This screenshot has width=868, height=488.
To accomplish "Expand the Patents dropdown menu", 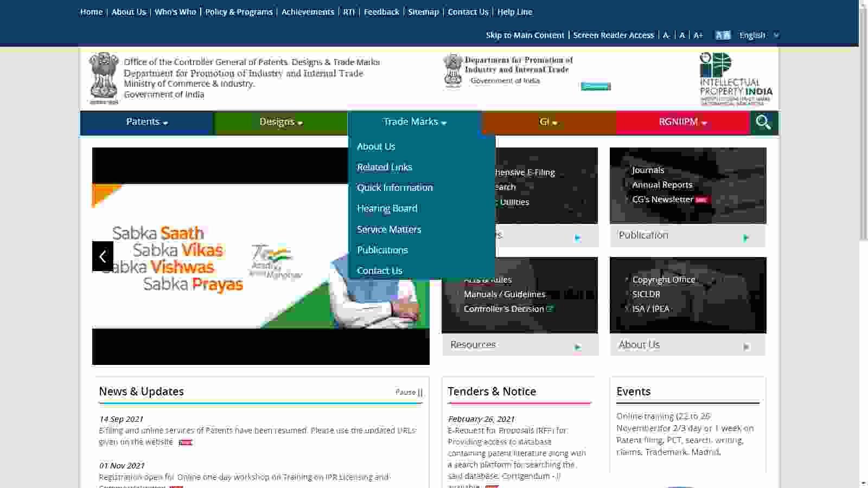I will pos(147,122).
